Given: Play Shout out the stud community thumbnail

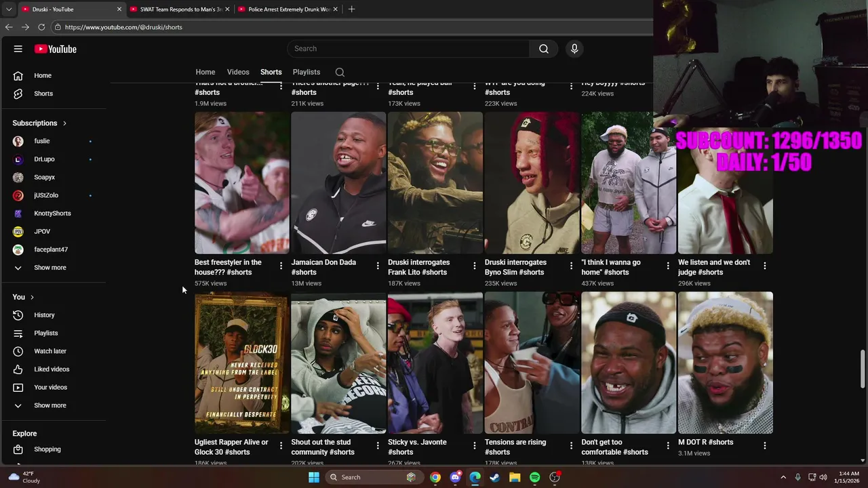Looking at the screenshot, I should tap(338, 363).
